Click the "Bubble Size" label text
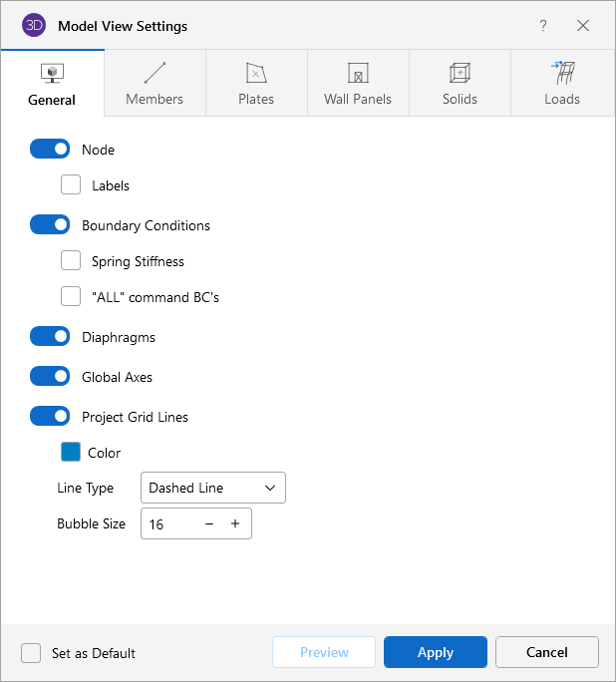The height and width of the screenshot is (682, 616). (x=92, y=523)
